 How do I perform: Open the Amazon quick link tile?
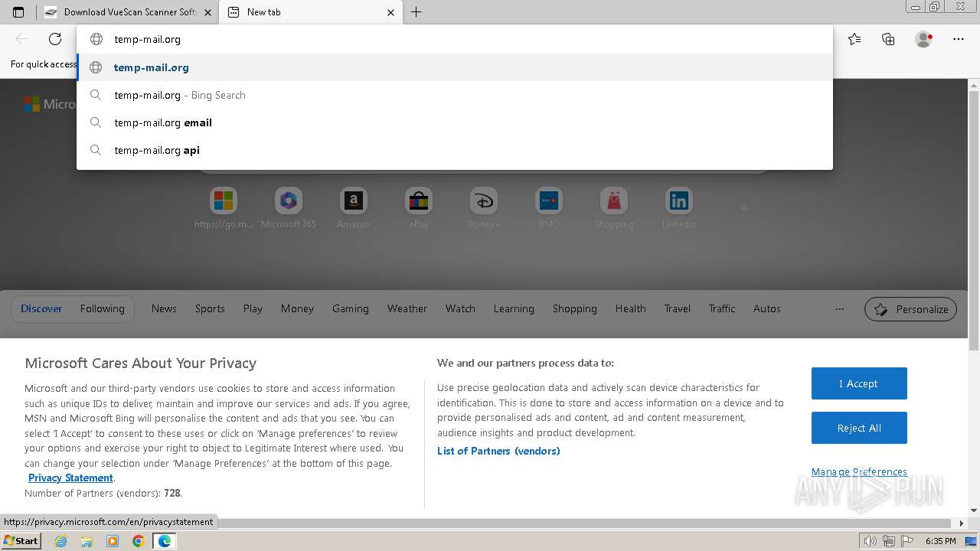354,207
